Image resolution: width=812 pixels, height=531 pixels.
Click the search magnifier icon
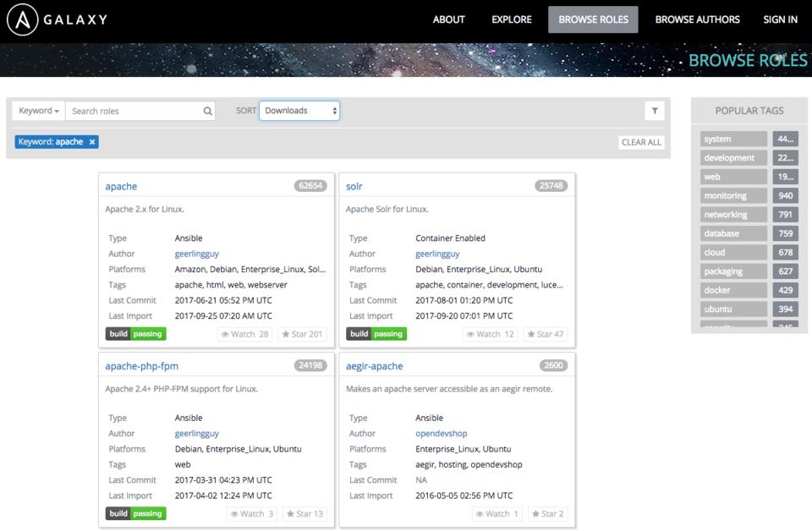(x=208, y=111)
